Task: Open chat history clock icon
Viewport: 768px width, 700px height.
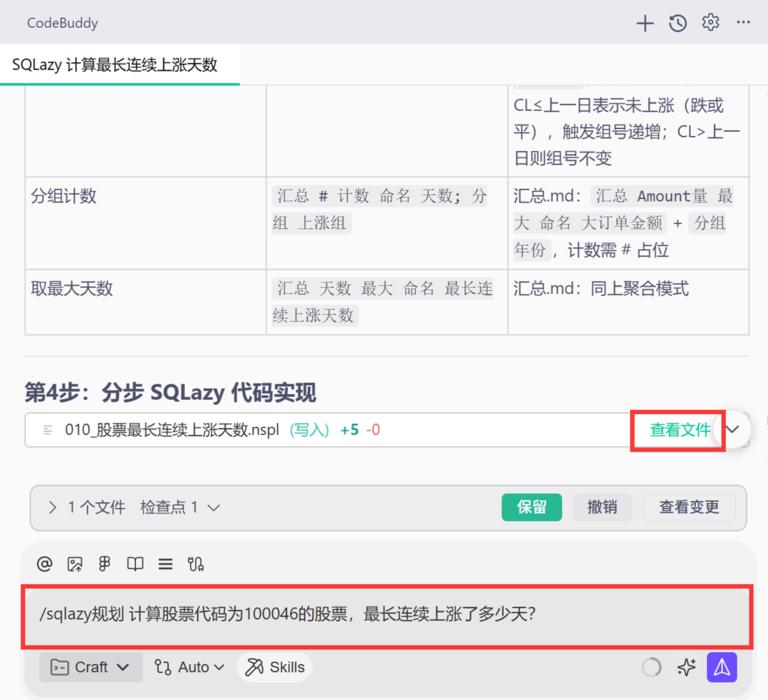Action: click(678, 23)
